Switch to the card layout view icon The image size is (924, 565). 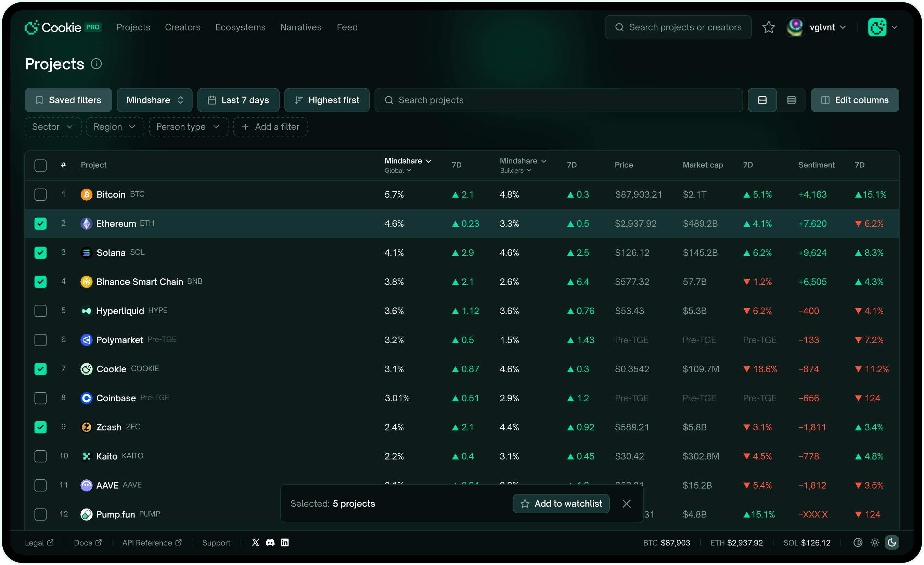click(762, 100)
